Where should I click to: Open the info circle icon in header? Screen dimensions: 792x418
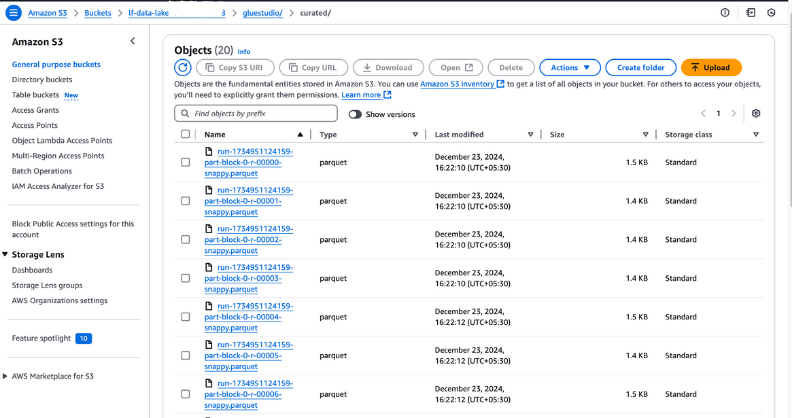tap(725, 13)
